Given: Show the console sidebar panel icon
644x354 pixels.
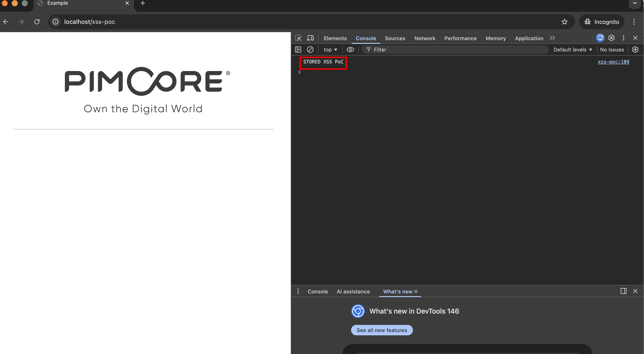Looking at the screenshot, I should coord(298,50).
